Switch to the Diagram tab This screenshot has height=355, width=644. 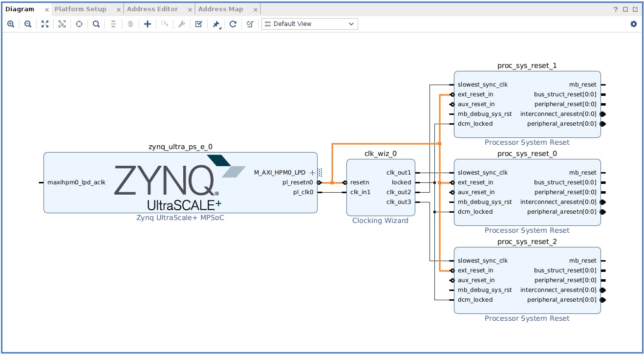coord(20,9)
